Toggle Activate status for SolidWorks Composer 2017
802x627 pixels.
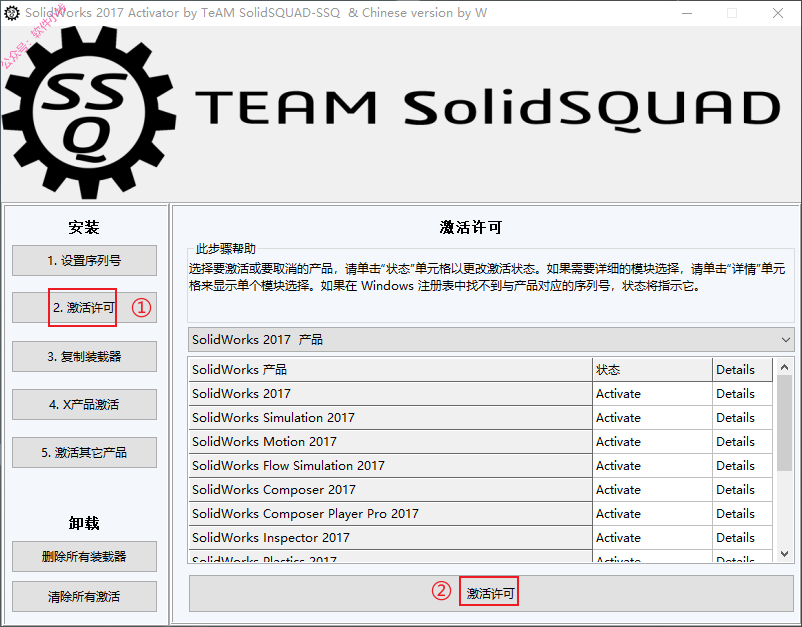point(652,490)
